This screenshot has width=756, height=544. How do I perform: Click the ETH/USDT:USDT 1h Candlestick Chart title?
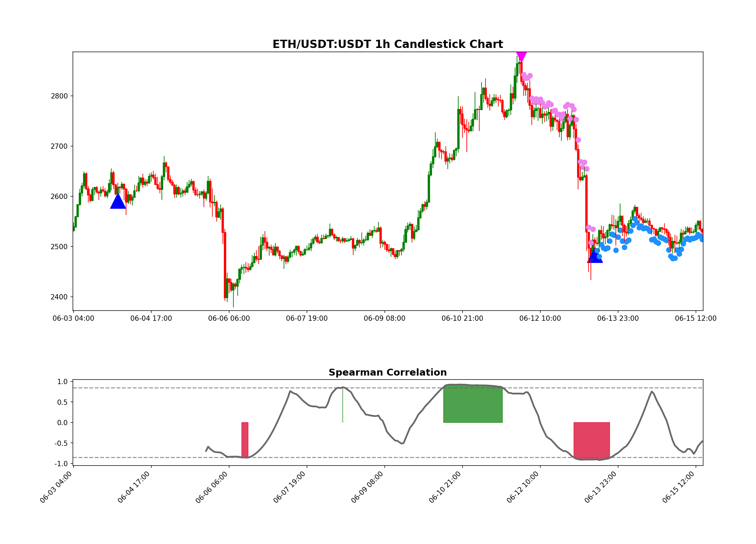388,44
